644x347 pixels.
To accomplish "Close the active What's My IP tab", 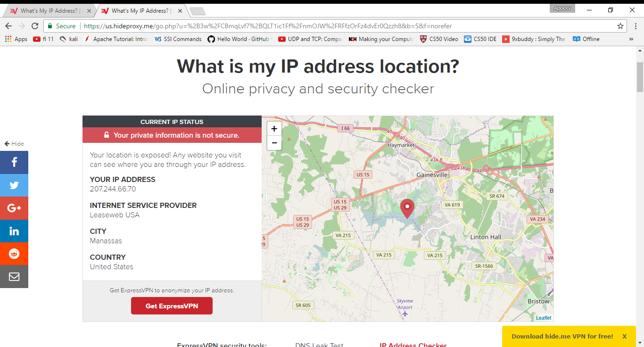I will [179, 10].
